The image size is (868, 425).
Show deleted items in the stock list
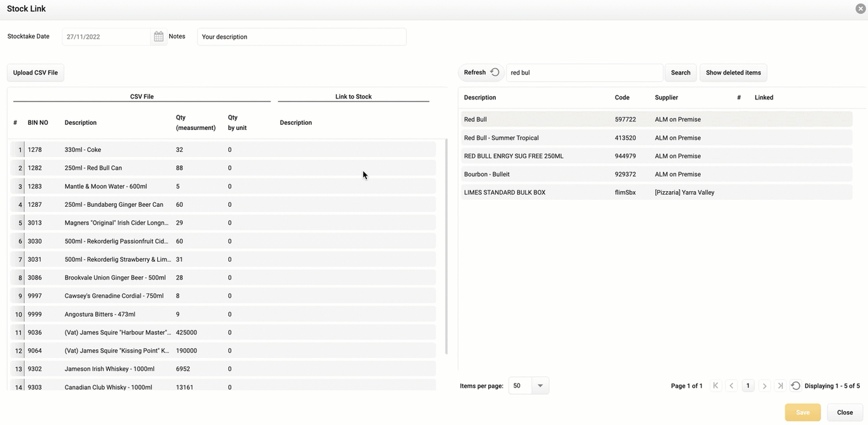(x=733, y=72)
